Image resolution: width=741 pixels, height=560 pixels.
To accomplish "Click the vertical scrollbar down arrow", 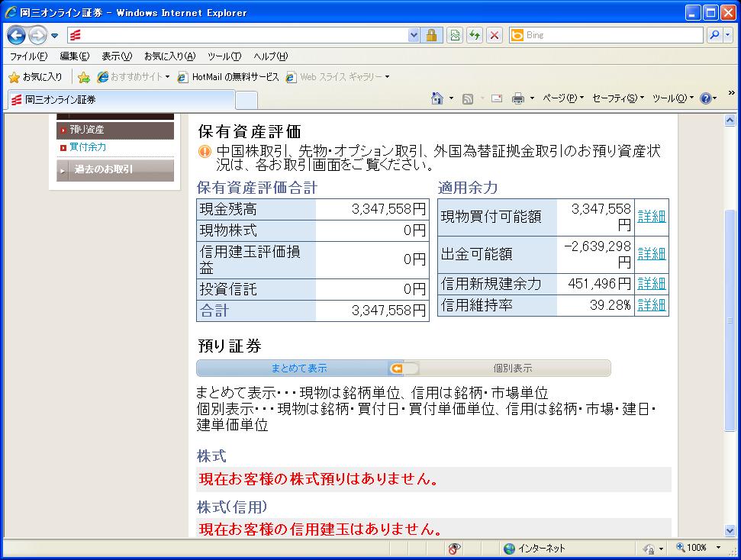I will click(x=730, y=531).
